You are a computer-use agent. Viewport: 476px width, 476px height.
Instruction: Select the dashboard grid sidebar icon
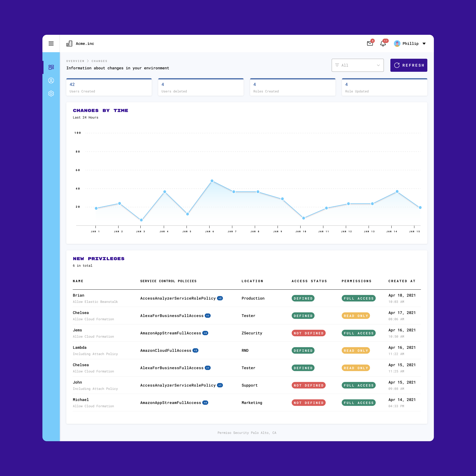[x=51, y=67]
